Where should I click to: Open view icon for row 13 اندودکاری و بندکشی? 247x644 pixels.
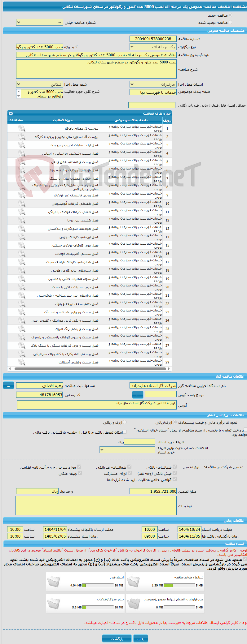pyautogui.click(x=22, y=229)
